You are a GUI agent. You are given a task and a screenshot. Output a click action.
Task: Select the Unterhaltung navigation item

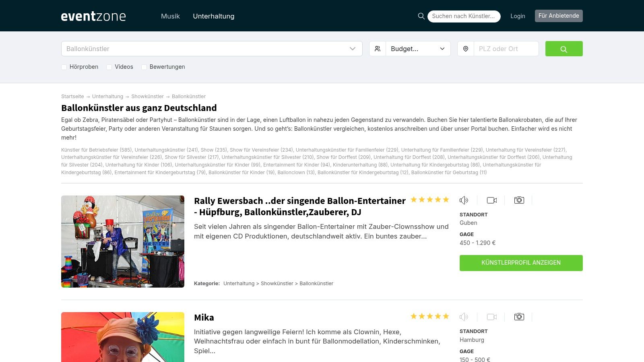[214, 16]
